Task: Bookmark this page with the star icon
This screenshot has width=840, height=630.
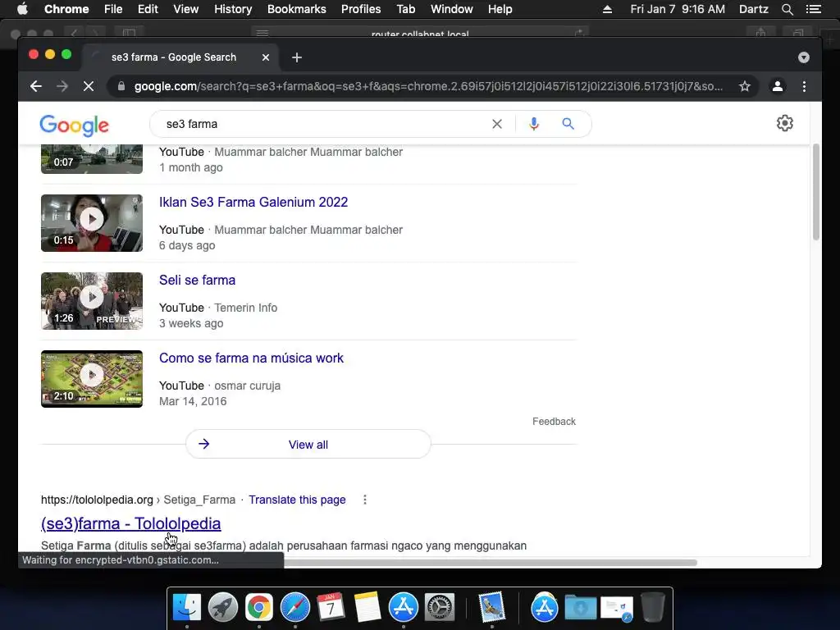Action: point(745,86)
